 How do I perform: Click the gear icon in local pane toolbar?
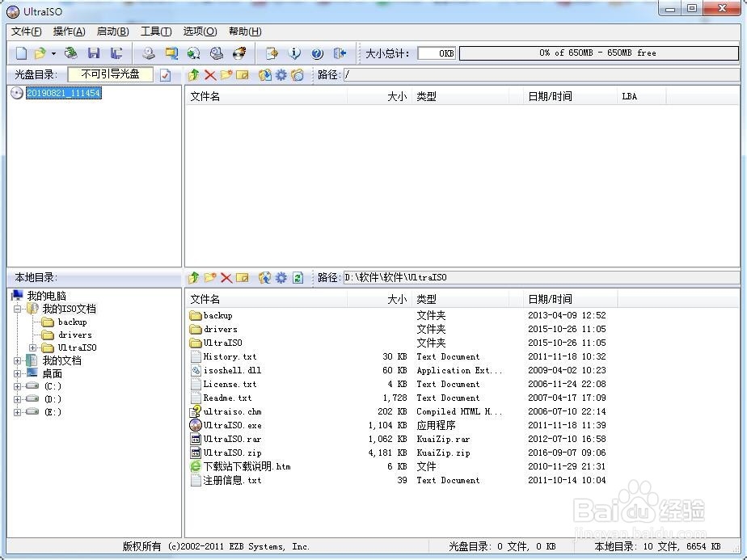281,278
